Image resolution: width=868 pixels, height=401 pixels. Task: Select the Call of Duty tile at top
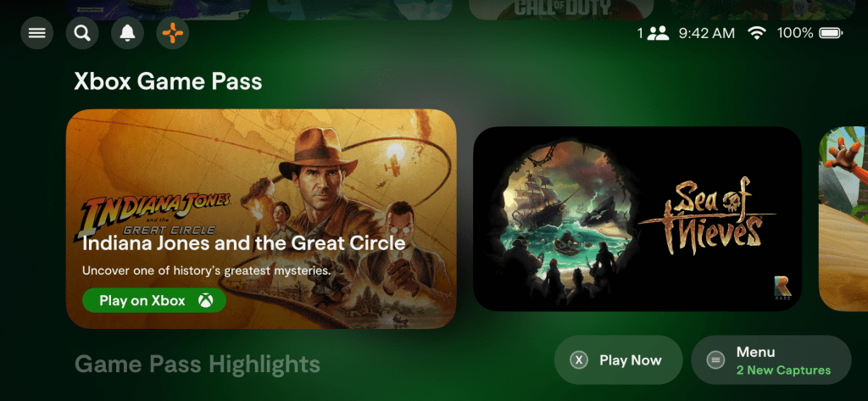[561, 9]
